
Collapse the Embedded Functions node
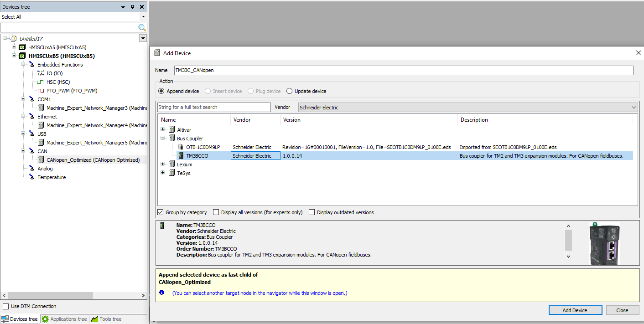pos(23,65)
